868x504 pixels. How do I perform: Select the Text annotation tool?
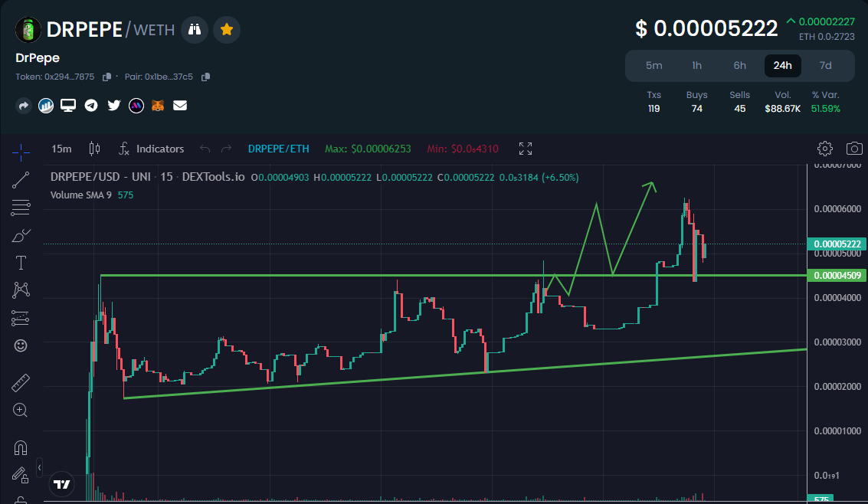tap(21, 263)
